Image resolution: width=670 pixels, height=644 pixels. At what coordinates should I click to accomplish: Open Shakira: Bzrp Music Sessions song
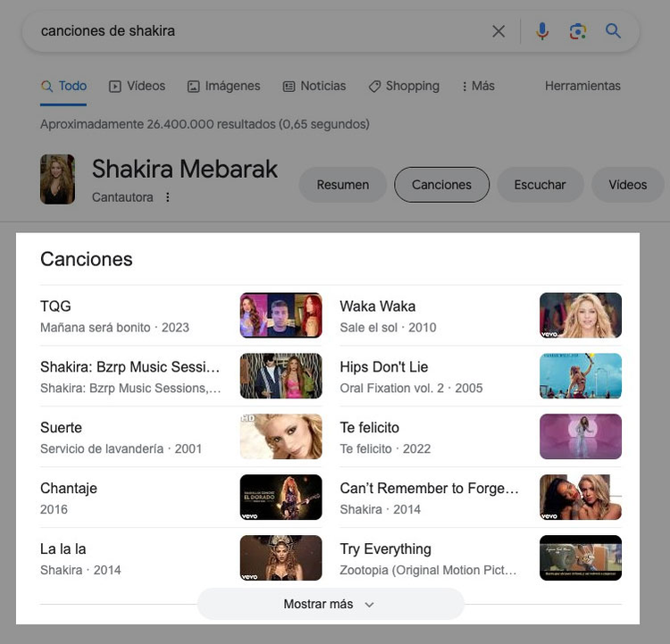(x=130, y=367)
